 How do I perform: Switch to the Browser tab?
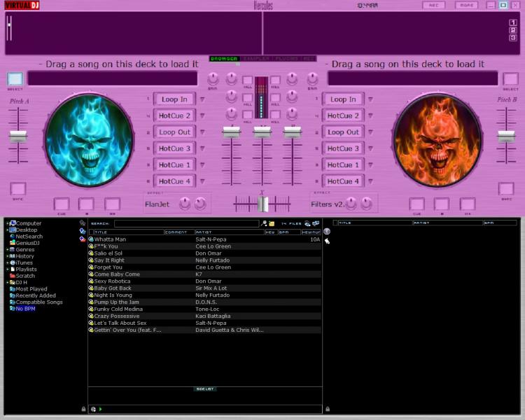point(224,59)
